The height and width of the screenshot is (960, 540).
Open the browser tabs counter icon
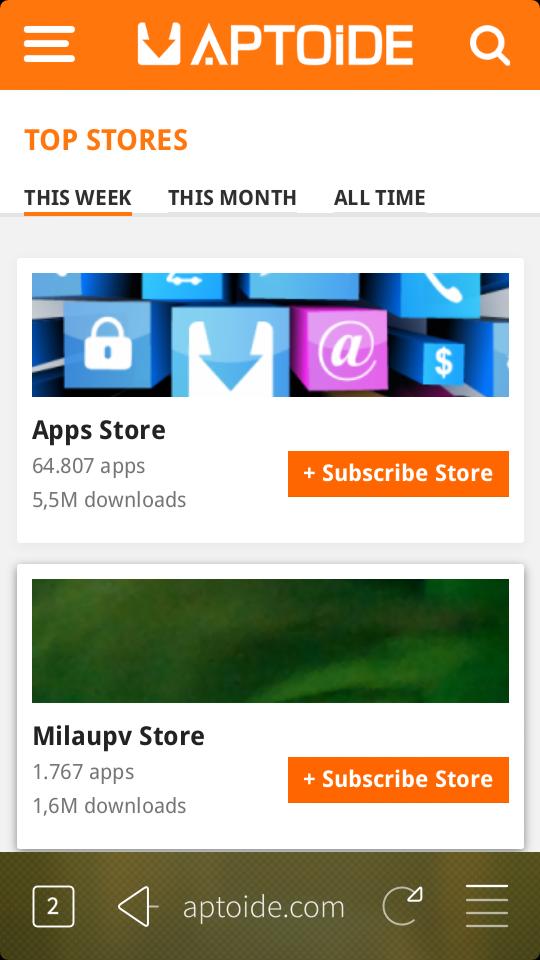(53, 906)
